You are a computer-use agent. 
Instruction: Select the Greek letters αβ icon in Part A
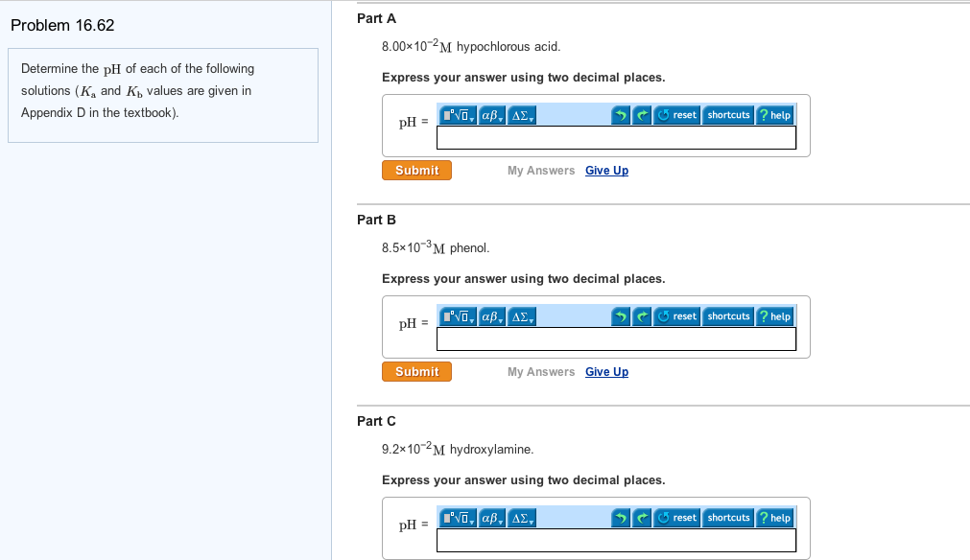tap(489, 114)
